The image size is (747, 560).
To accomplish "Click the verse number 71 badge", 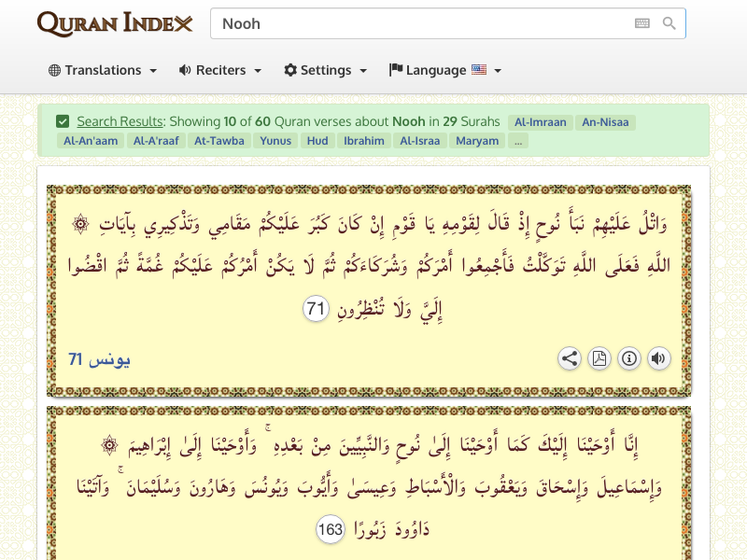I will [316, 309].
